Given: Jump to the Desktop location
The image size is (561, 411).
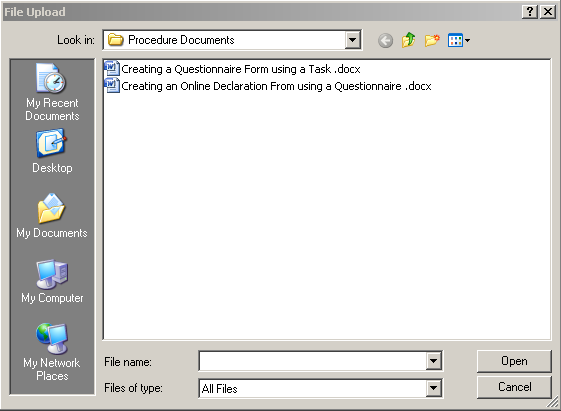Looking at the screenshot, I should click(52, 151).
